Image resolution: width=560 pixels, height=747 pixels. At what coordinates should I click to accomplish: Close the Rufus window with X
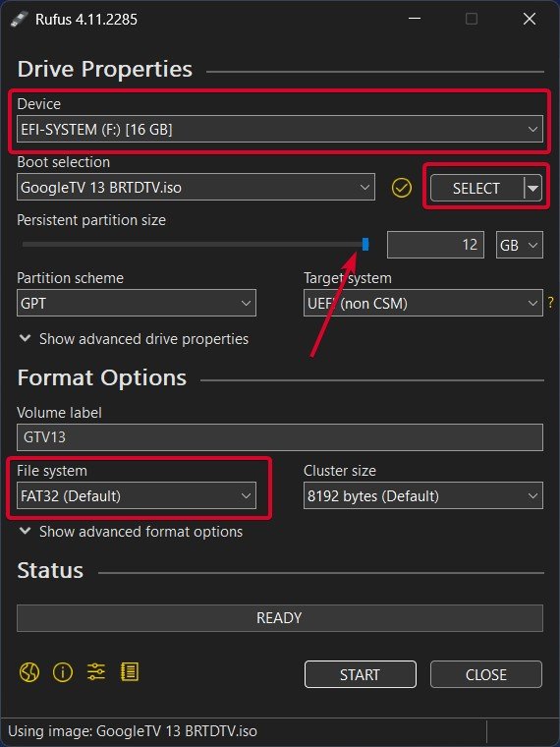(530, 19)
